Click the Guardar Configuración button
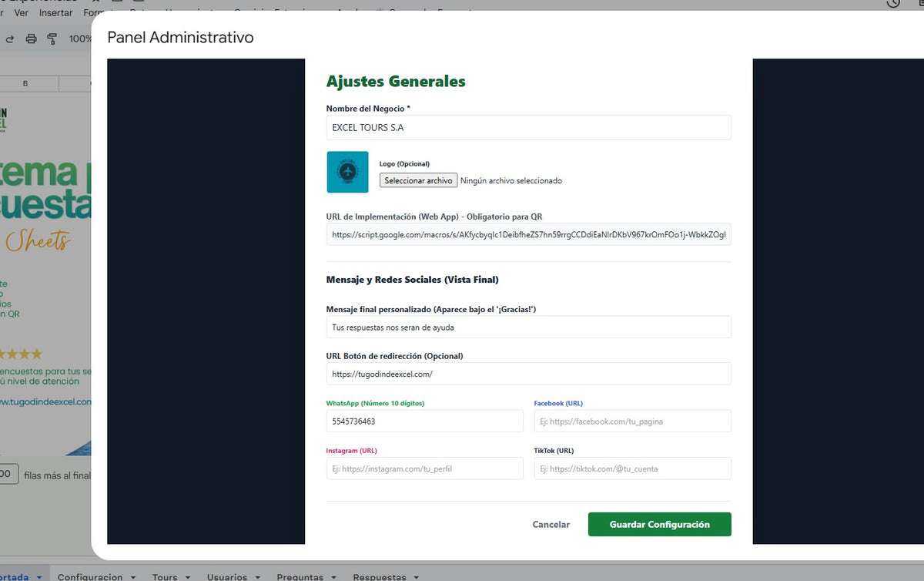This screenshot has height=581, width=924. click(660, 524)
